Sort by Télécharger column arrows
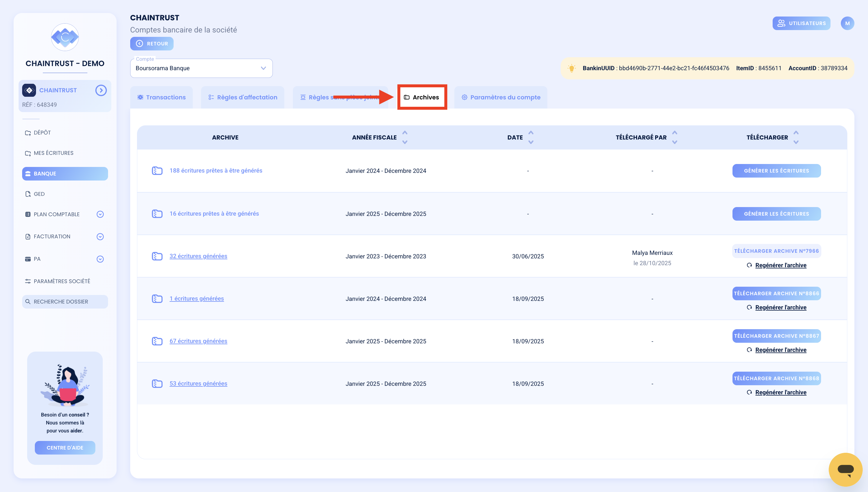Image resolution: width=868 pixels, height=492 pixels. coord(796,137)
